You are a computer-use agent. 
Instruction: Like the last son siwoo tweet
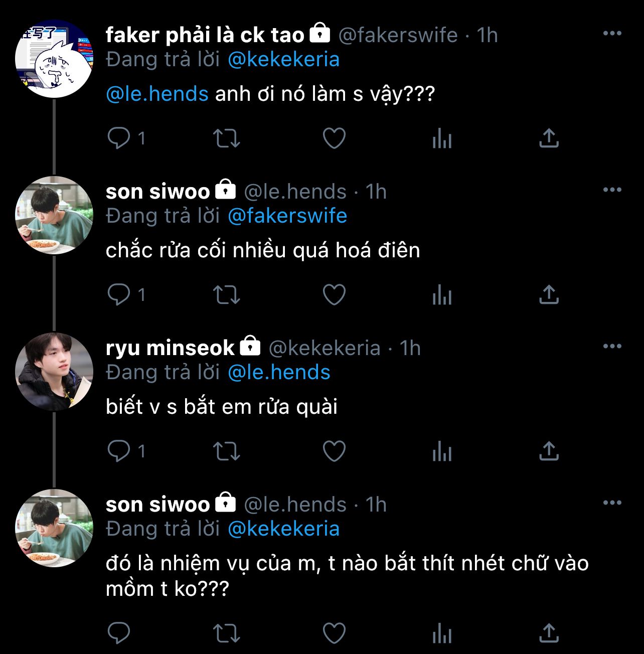[x=334, y=633]
